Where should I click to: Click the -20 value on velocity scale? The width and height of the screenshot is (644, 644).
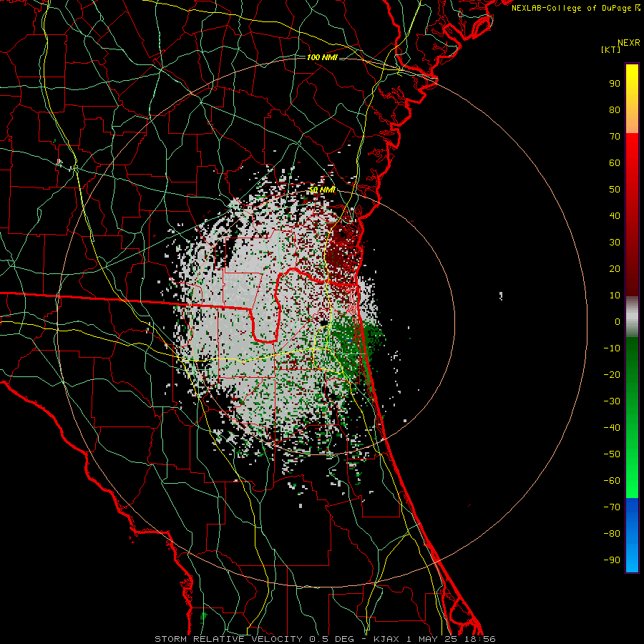(612, 375)
